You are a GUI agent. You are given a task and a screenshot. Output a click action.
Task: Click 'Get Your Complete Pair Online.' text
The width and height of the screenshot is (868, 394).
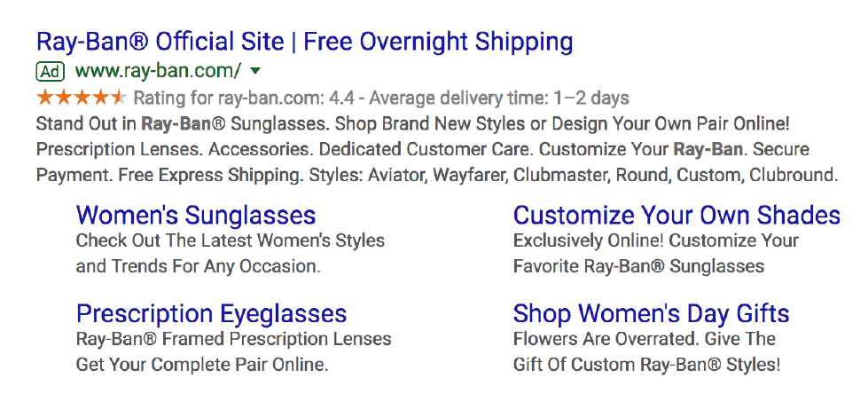pos(202,365)
